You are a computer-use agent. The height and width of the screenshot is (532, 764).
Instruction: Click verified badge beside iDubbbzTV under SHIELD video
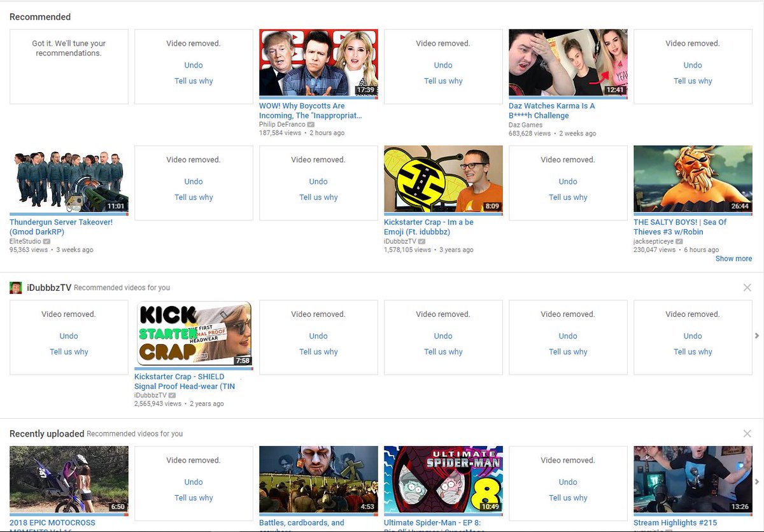(x=172, y=395)
